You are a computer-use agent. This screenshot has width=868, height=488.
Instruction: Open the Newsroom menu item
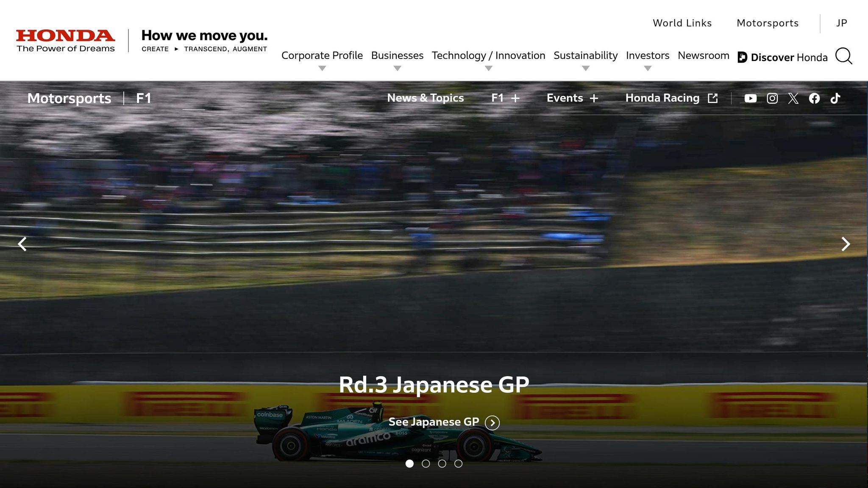pos(703,55)
